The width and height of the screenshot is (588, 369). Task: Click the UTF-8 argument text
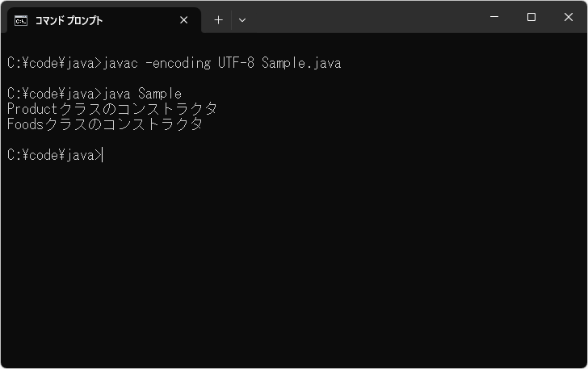click(236, 63)
